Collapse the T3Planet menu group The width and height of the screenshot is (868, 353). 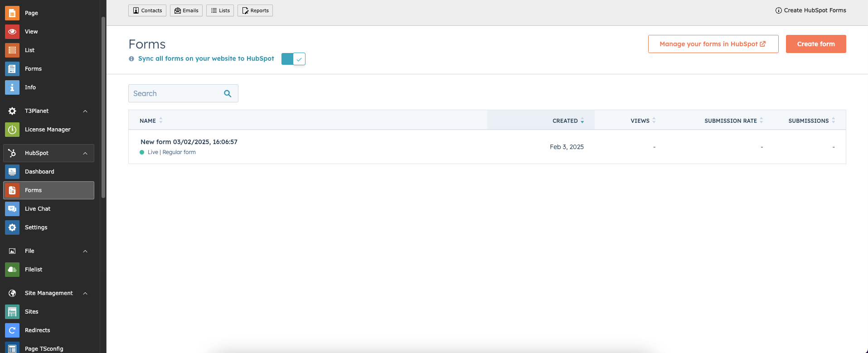[x=85, y=111]
